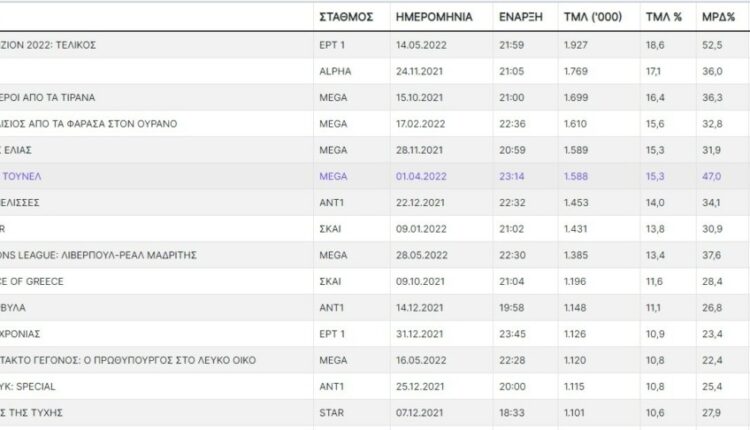Screen dimensions: 750x430
Task: Select the ΕΡΤ 1 cell dated 14.05.2022
Action: (331, 45)
